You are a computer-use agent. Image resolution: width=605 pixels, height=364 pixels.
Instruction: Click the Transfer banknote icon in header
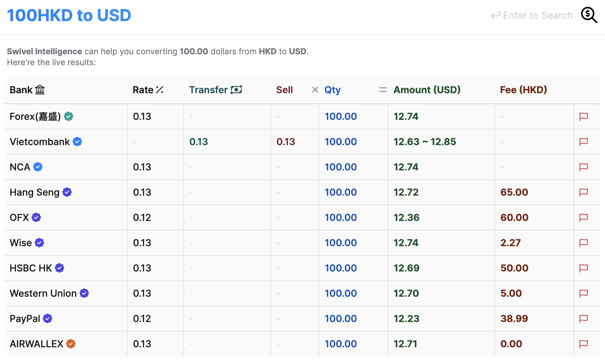click(x=236, y=90)
